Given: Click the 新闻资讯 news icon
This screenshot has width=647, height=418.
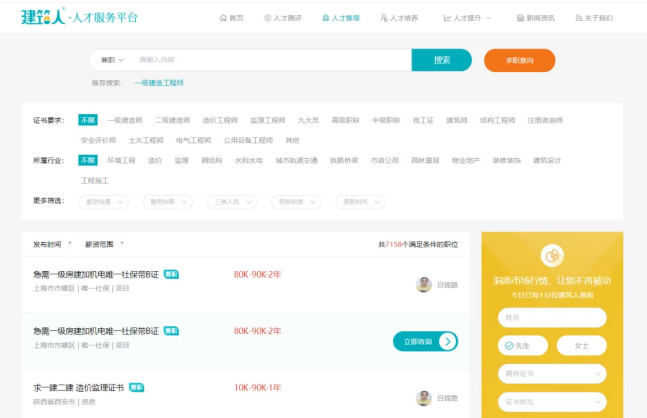Looking at the screenshot, I should (x=521, y=18).
